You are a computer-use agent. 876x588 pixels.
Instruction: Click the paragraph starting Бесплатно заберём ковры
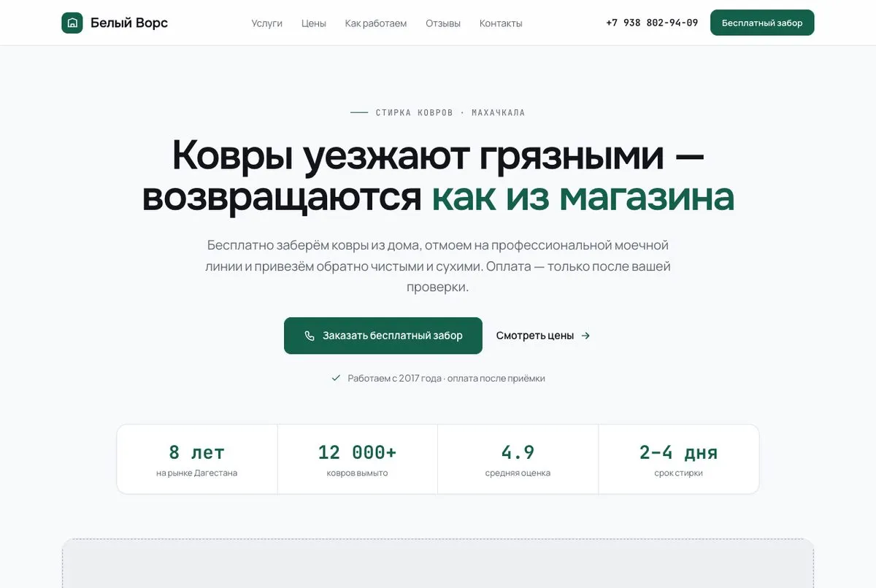tap(438, 266)
